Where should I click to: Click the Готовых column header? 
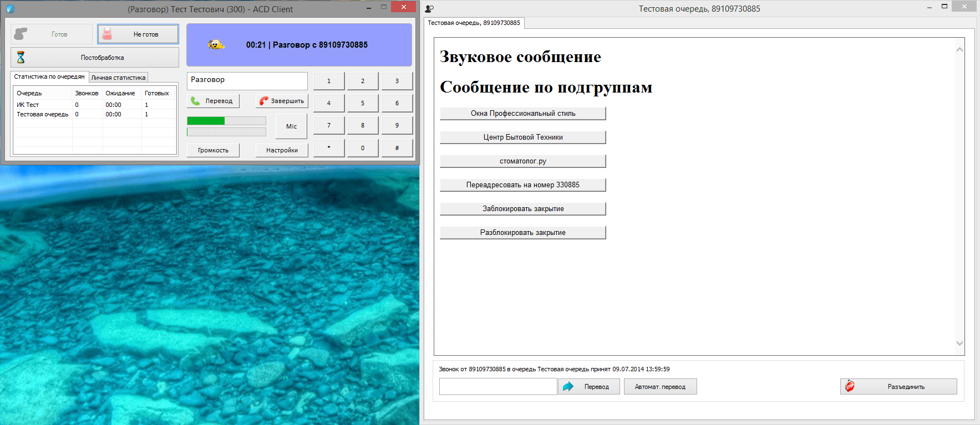click(159, 93)
